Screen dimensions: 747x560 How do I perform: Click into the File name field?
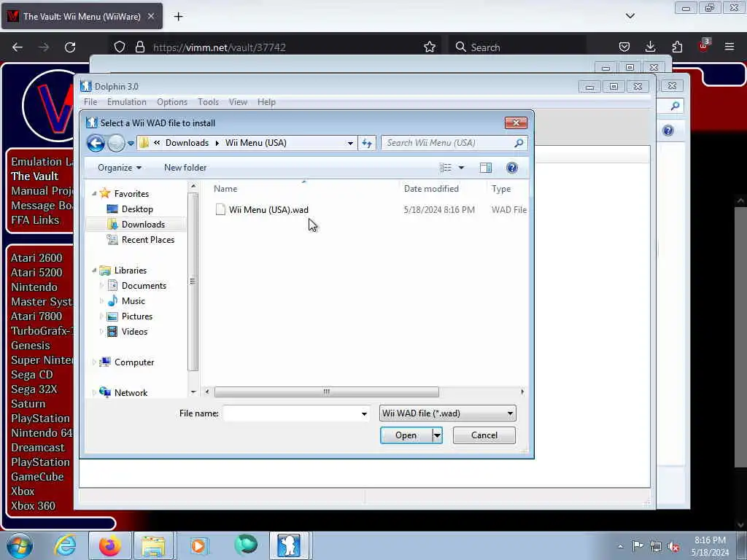[290, 413]
